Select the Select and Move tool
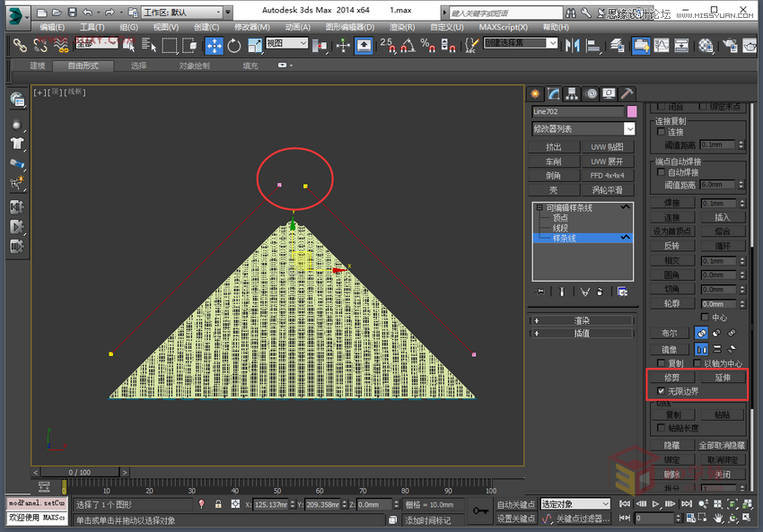Screen dimensions: 763x532 [x=215, y=45]
